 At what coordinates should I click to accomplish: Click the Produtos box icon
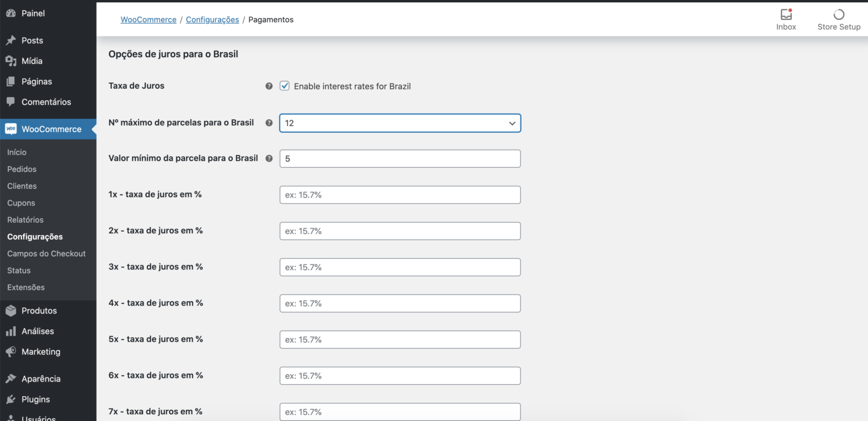(11, 311)
